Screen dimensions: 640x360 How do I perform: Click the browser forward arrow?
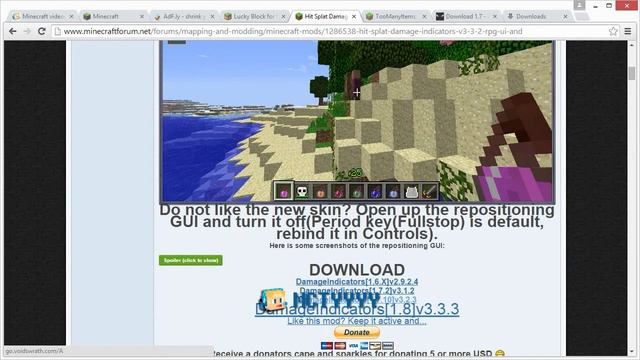tap(27, 31)
